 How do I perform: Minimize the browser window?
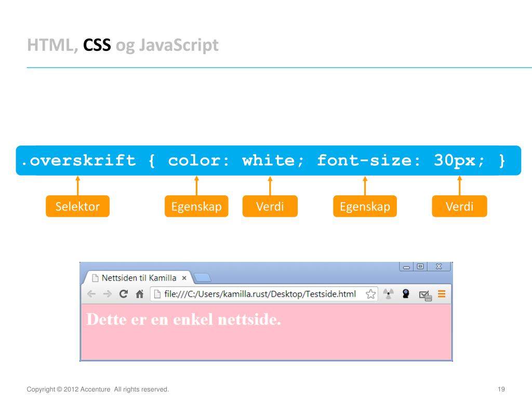tap(406, 267)
